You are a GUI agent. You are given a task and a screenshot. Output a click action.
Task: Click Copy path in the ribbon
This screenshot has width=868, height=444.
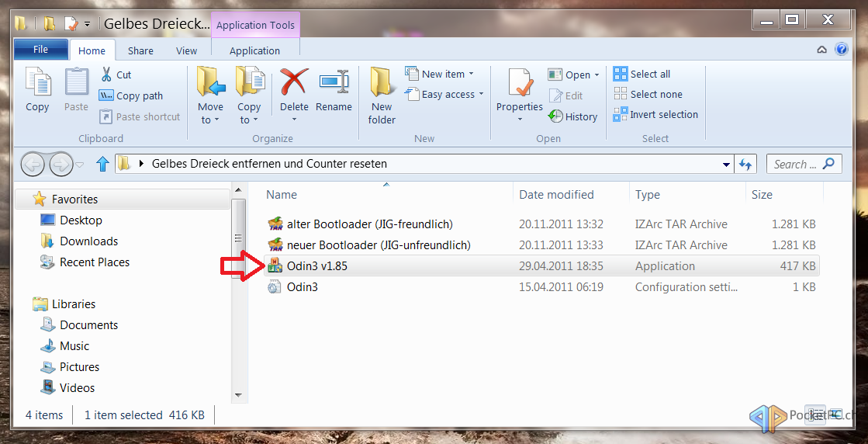point(131,95)
